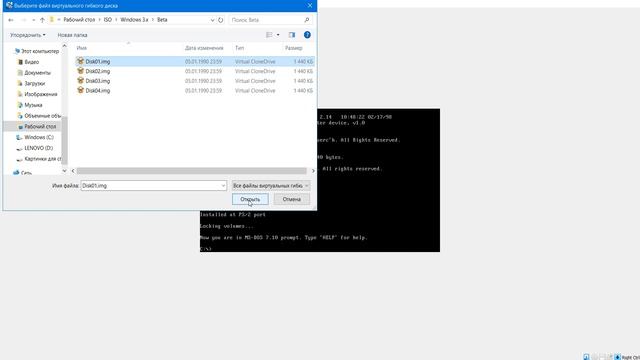Navigate to 'Рабочий стол' in the breadcrumb
The image size is (640, 360).
tap(79, 20)
